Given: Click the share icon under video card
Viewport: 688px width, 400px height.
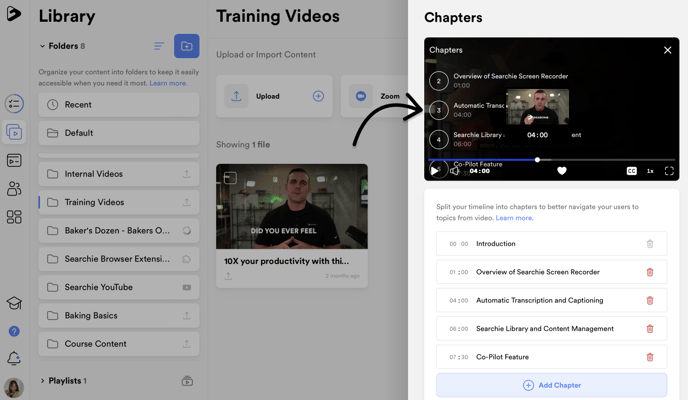Looking at the screenshot, I should click(x=229, y=276).
